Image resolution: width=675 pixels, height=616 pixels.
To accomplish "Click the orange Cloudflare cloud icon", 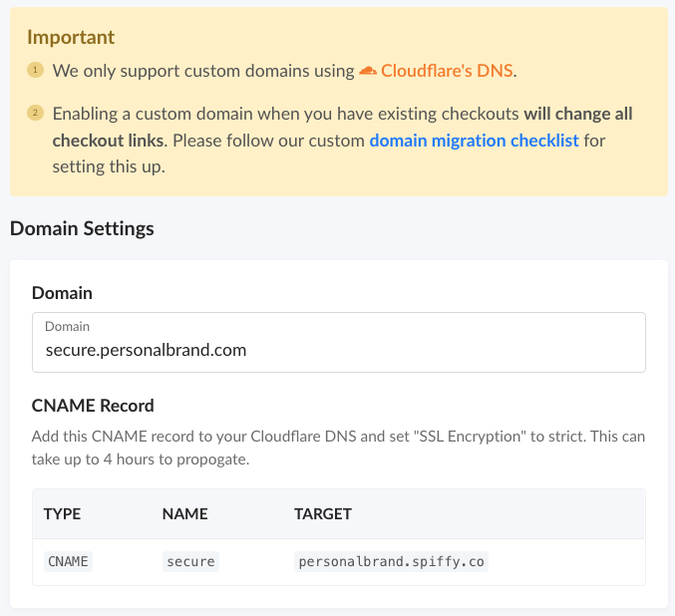I will [x=368, y=71].
